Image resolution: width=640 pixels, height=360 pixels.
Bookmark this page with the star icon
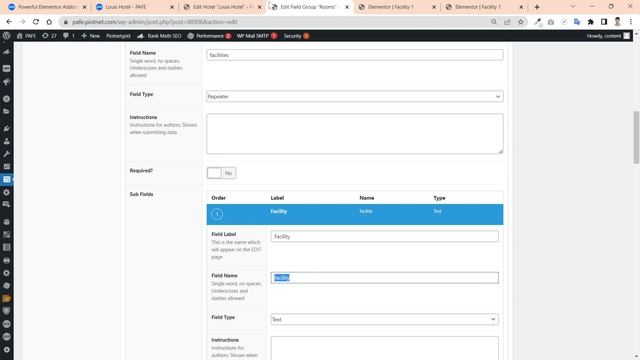pyautogui.click(x=521, y=22)
